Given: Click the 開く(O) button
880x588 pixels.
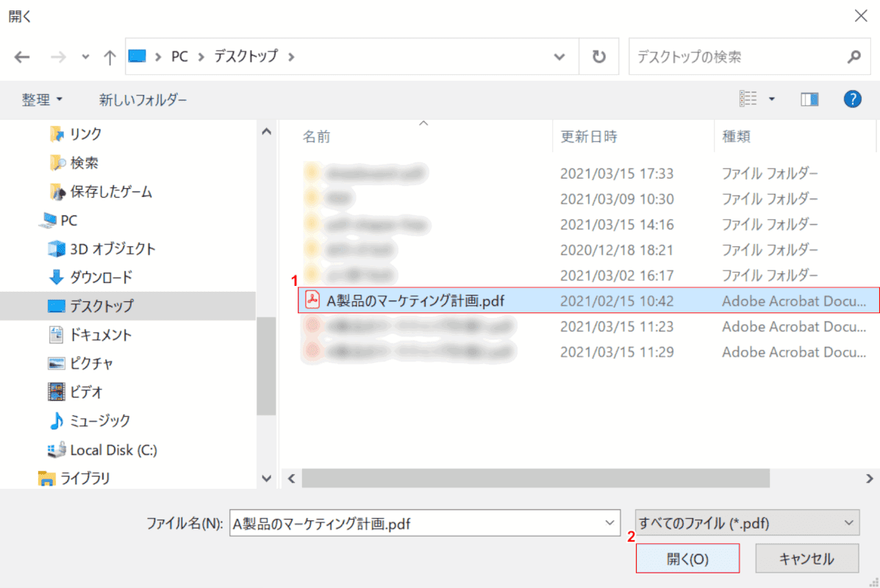Looking at the screenshot, I should [687, 559].
